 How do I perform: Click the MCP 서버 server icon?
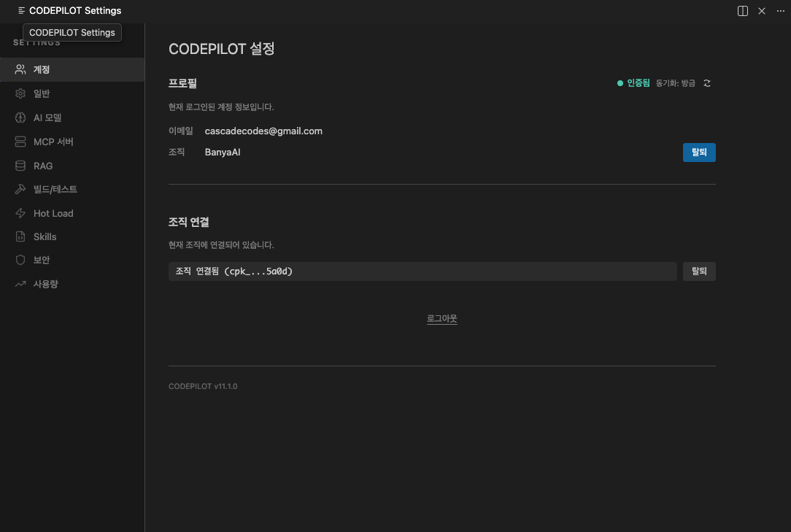pos(20,142)
